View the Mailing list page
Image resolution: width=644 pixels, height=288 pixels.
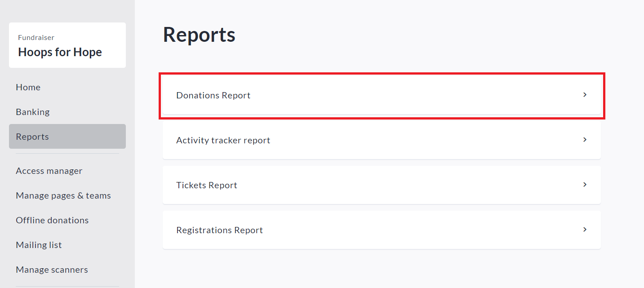click(x=39, y=245)
